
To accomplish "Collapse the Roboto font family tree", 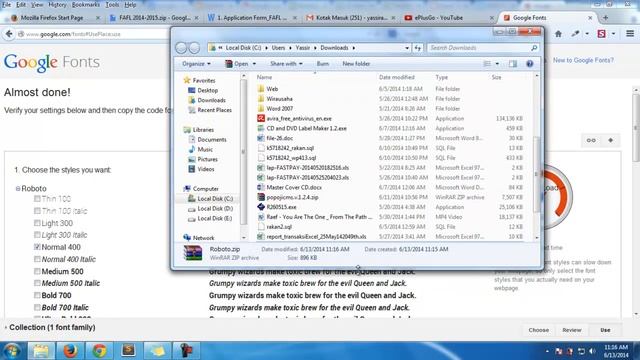I will click(18, 189).
